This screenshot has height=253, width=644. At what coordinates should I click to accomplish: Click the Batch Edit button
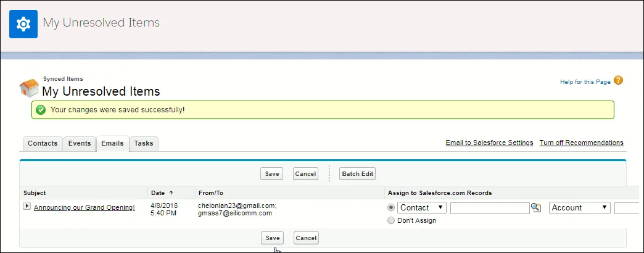point(358,174)
